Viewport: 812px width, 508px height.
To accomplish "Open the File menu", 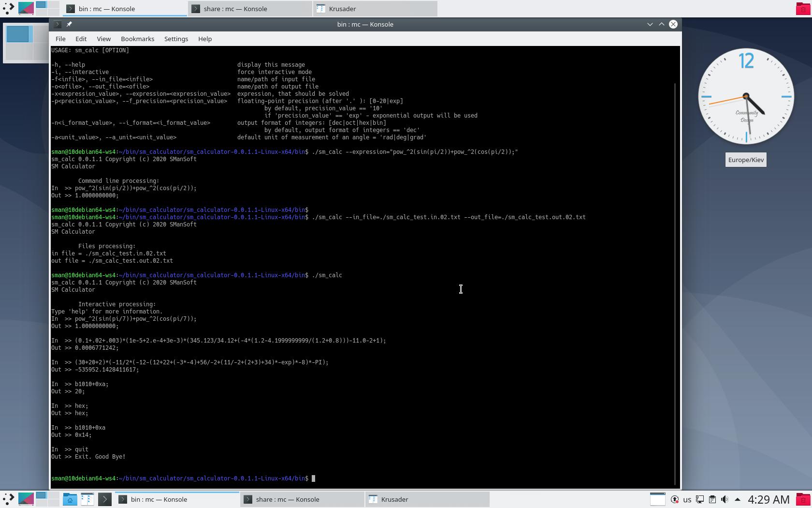I will point(60,39).
